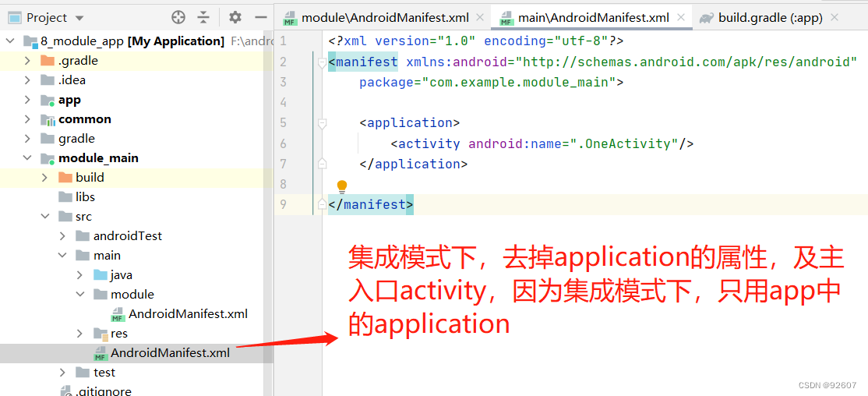Expand the .idea folder
Viewport: 868px width, 396px height.
click(27, 80)
